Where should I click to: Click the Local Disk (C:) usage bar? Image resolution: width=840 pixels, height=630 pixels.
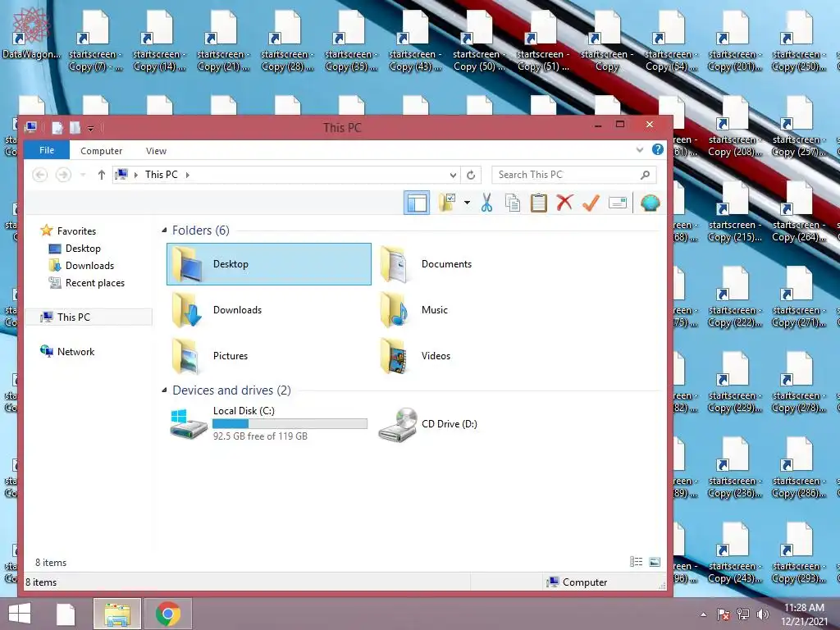tap(290, 424)
